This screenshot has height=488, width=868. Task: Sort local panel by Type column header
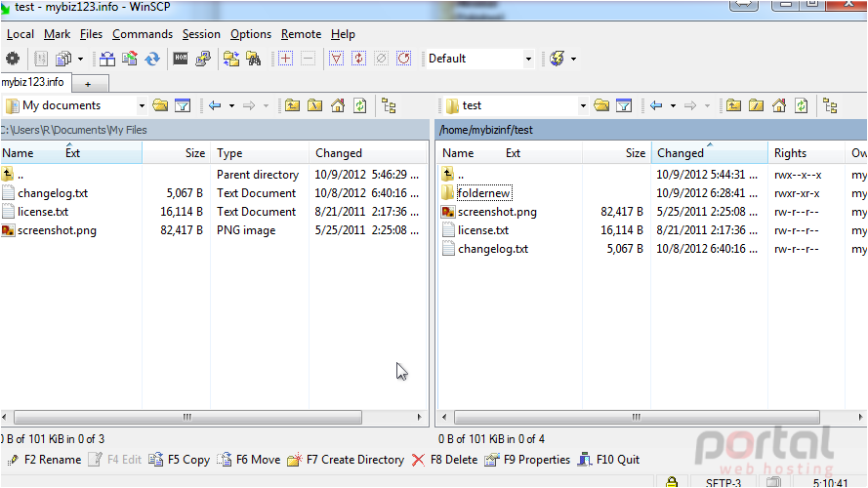pos(259,153)
